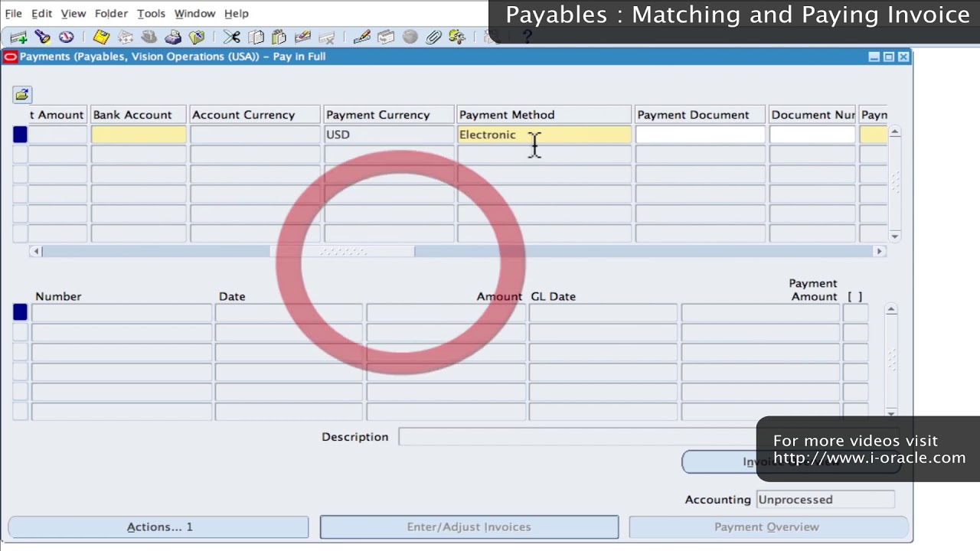This screenshot has height=551, width=980.
Task: Click the left arrow of horizontal scrollbar
Action: pos(35,251)
